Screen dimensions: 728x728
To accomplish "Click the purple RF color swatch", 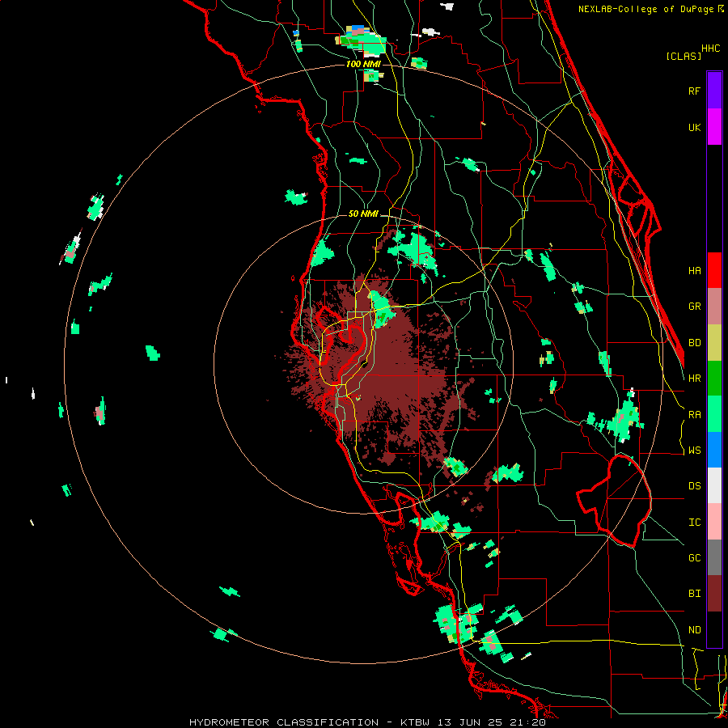I will [x=714, y=91].
